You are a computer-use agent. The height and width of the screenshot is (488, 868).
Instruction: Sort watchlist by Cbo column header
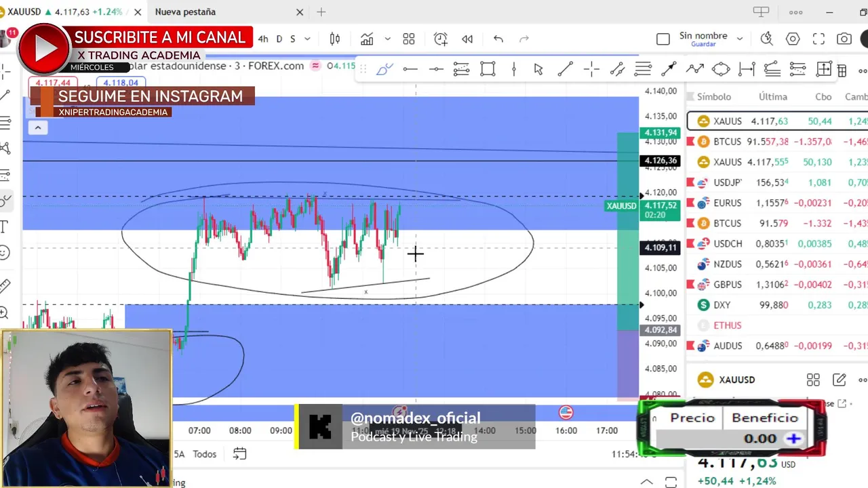pos(823,96)
